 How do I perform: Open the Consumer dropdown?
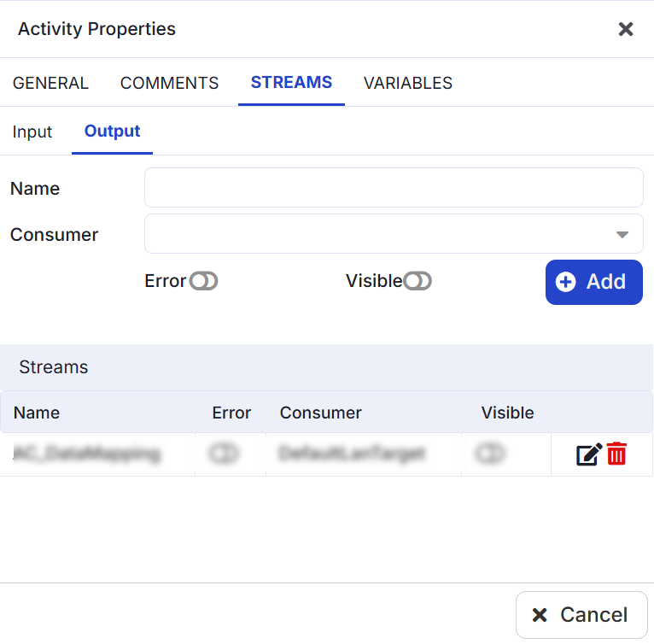click(x=394, y=234)
